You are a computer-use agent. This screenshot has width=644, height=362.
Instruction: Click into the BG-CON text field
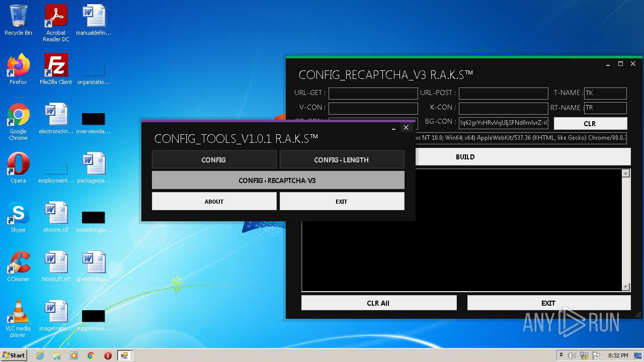(503, 123)
